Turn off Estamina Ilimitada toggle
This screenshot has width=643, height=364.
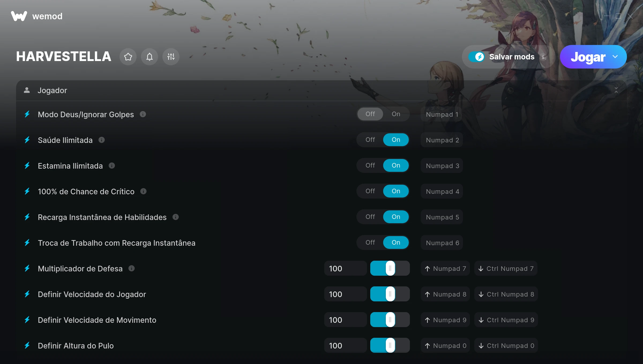[x=370, y=165]
